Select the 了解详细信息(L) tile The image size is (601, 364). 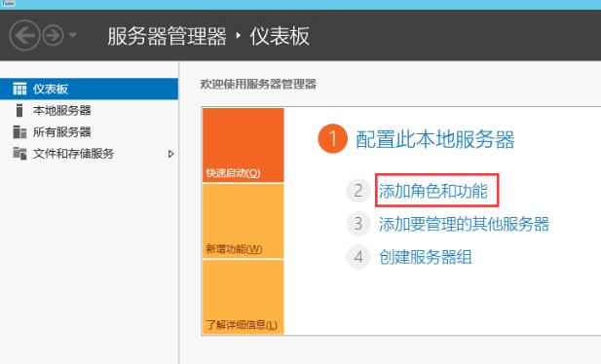pyautogui.click(x=243, y=297)
